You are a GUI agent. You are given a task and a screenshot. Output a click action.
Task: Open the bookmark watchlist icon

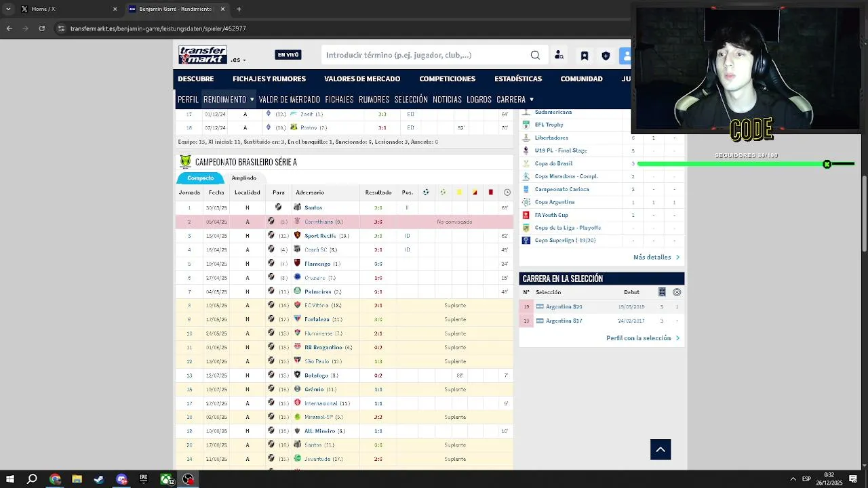[x=585, y=56]
